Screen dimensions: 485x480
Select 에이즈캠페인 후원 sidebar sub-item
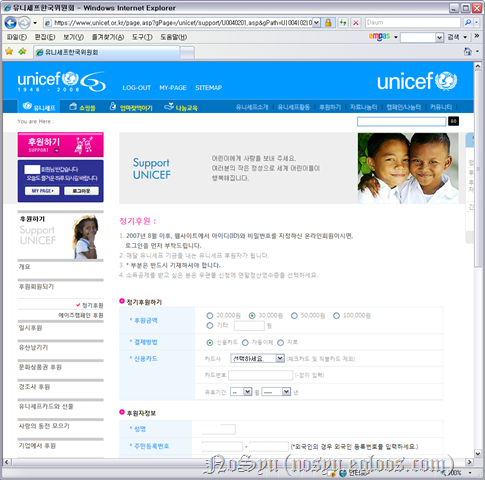coord(81,315)
